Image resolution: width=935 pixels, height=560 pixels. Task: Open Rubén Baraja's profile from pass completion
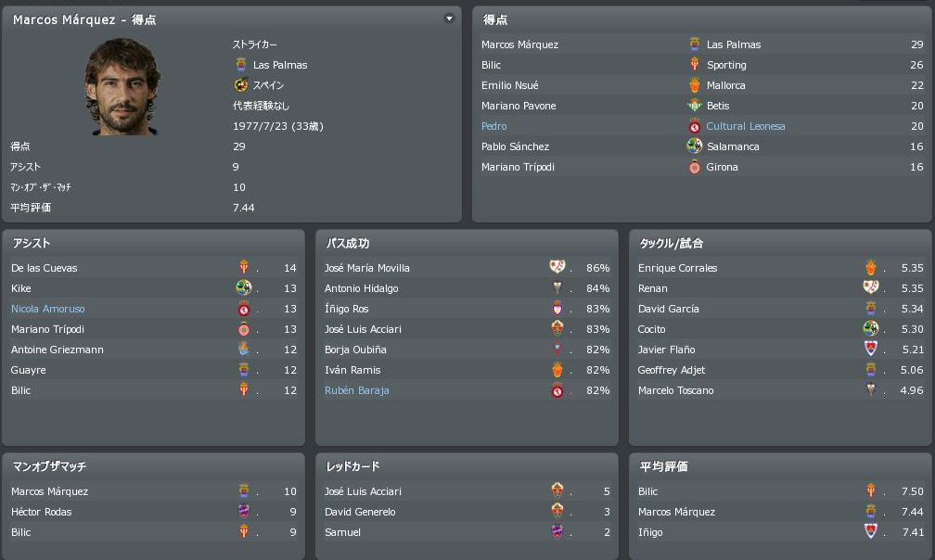pos(356,390)
